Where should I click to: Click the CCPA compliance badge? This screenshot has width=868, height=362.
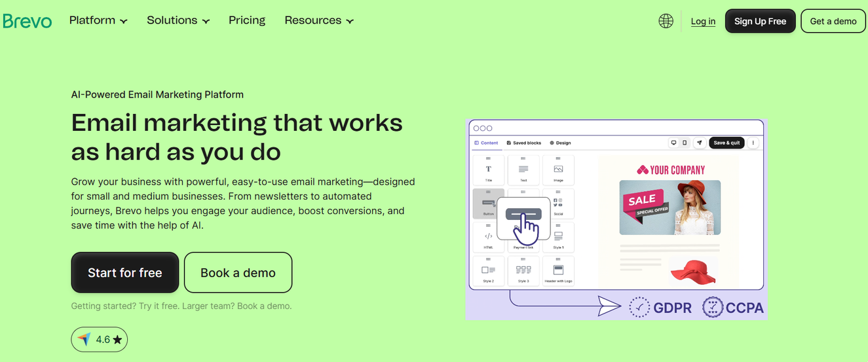click(733, 307)
